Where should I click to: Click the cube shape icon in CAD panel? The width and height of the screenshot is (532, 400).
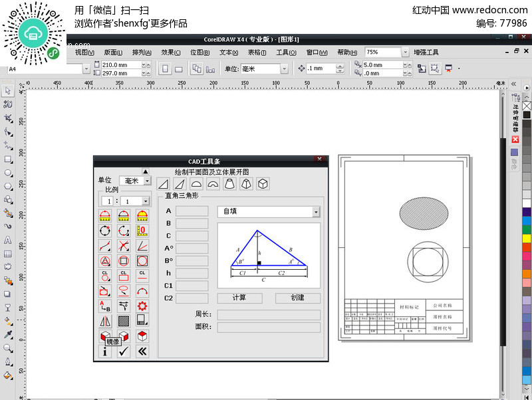(x=263, y=184)
